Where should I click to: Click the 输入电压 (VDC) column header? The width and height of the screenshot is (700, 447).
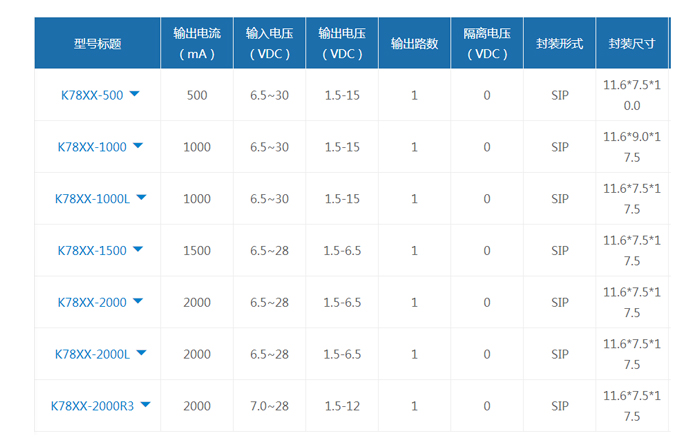tap(270, 43)
